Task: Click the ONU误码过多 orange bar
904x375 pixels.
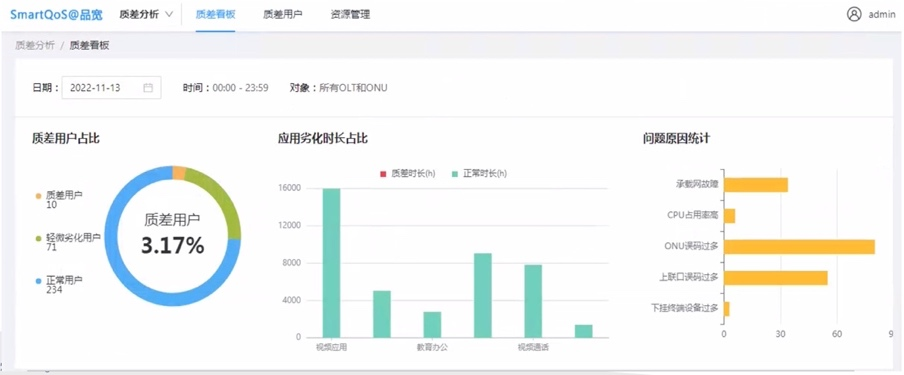Action: pyautogui.click(x=799, y=246)
